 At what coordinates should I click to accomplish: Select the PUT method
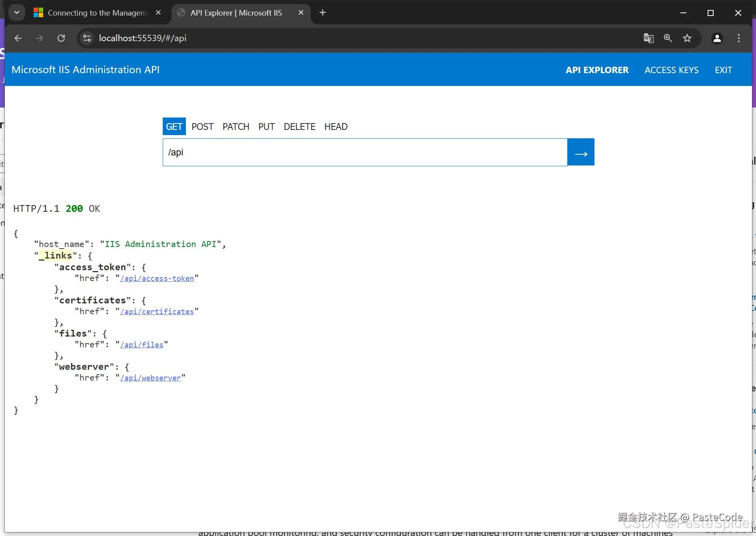(267, 127)
